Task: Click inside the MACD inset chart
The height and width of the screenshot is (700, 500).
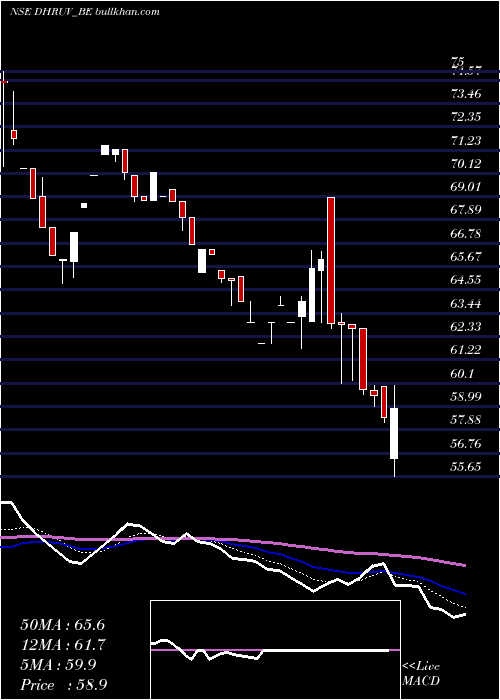Action: [x=275, y=650]
